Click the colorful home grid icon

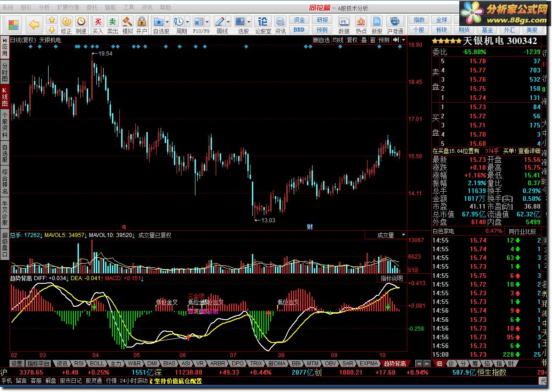pyautogui.click(x=13, y=25)
